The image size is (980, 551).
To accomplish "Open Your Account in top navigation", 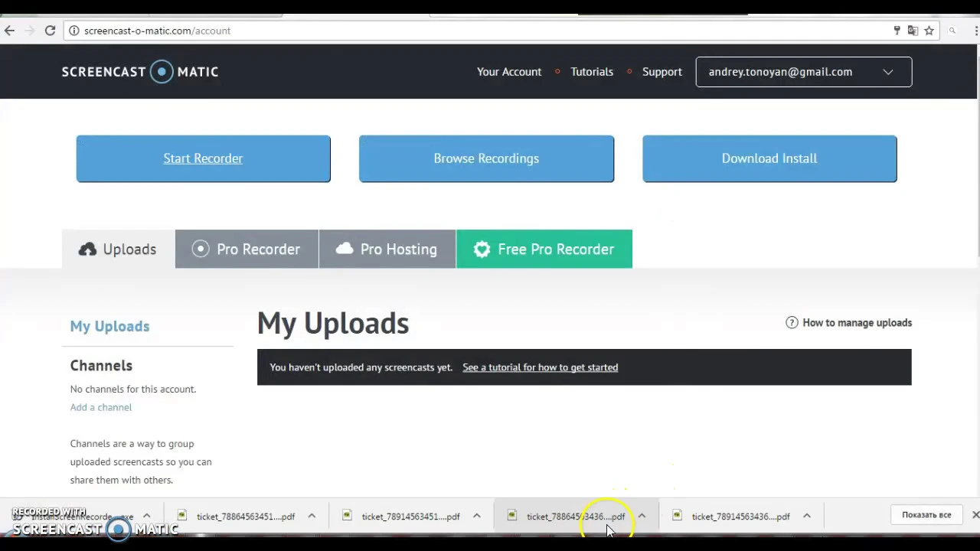I will [x=509, y=72].
